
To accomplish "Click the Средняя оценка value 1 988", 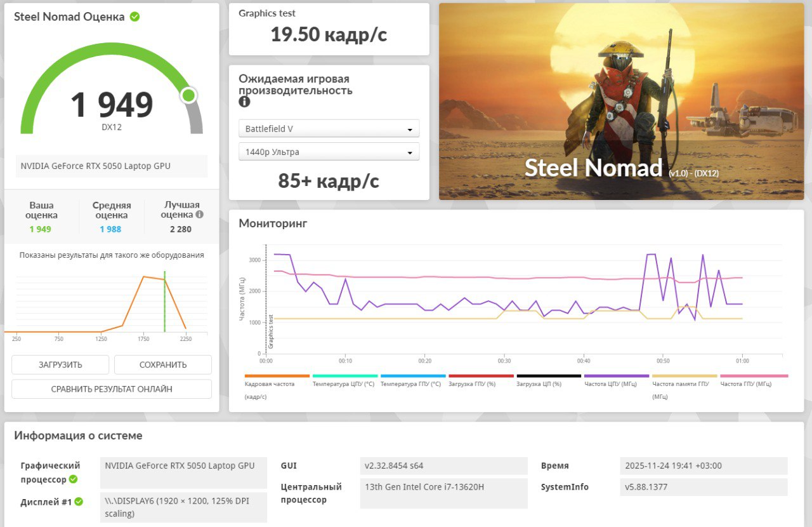I will 110,229.
